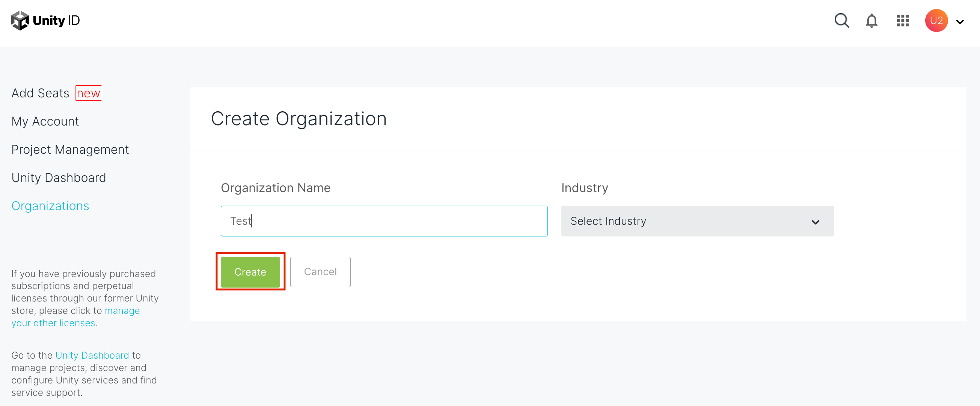Open Add Seats with the new badge

pos(40,92)
